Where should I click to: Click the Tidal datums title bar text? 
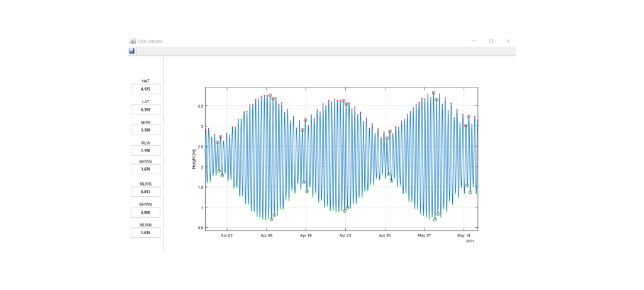(x=150, y=41)
